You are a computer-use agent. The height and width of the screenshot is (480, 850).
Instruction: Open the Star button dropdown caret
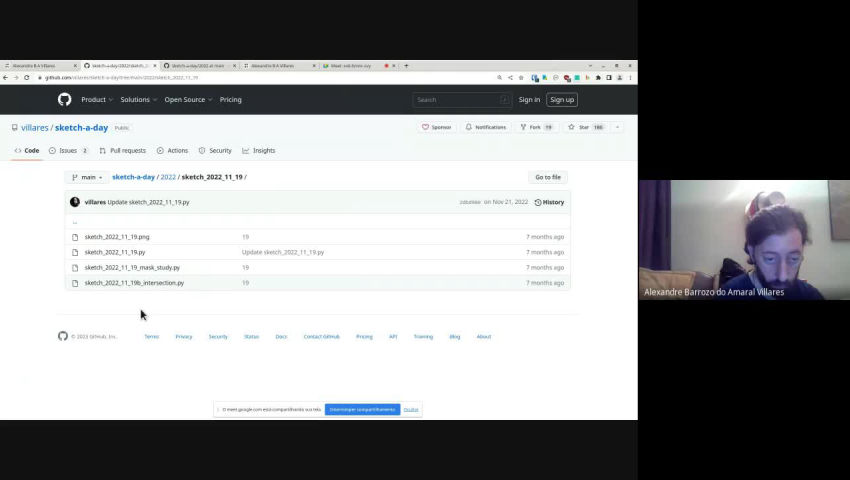coord(617,127)
